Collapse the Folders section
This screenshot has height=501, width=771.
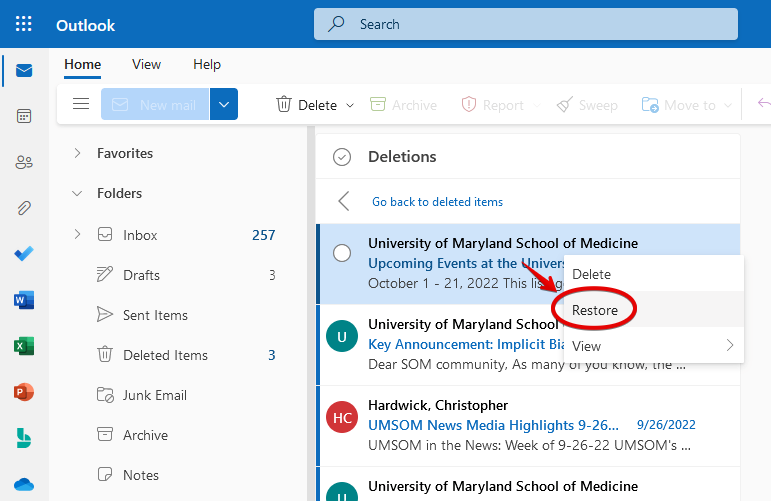coord(77,193)
